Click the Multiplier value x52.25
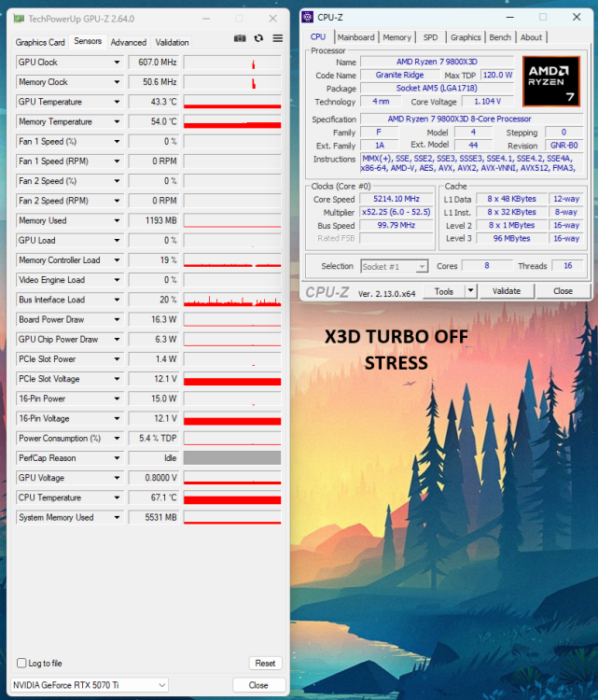This screenshot has height=700, width=598. pyautogui.click(x=396, y=212)
